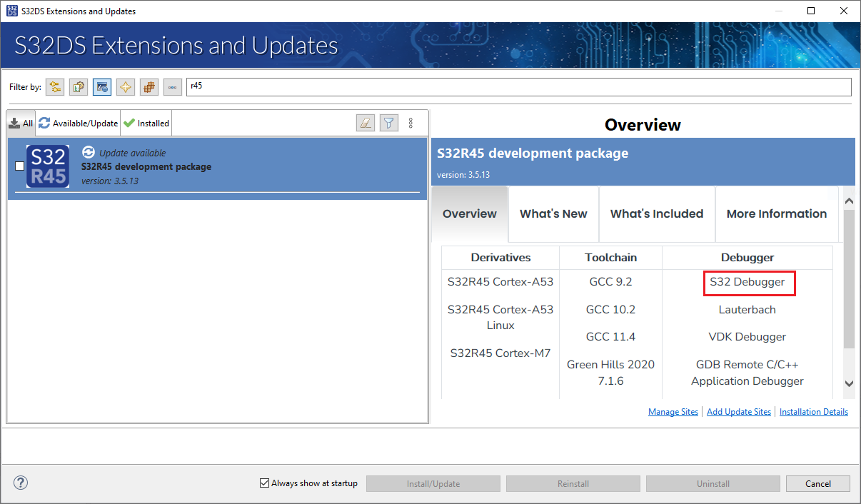Click the Manage Sites link
Screen dimensions: 861x504
(x=673, y=411)
